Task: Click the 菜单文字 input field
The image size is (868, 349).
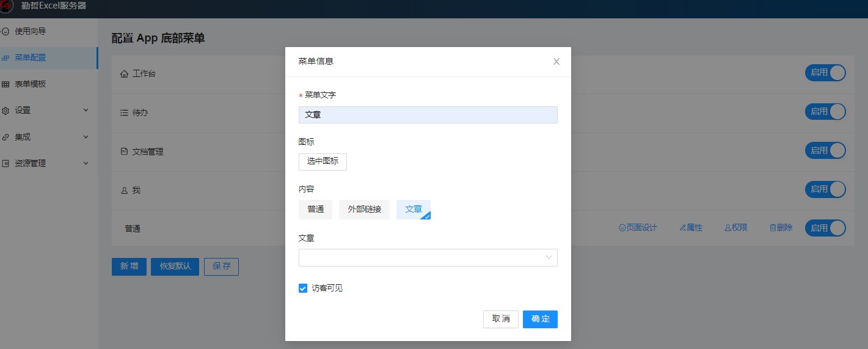Action: (x=428, y=115)
